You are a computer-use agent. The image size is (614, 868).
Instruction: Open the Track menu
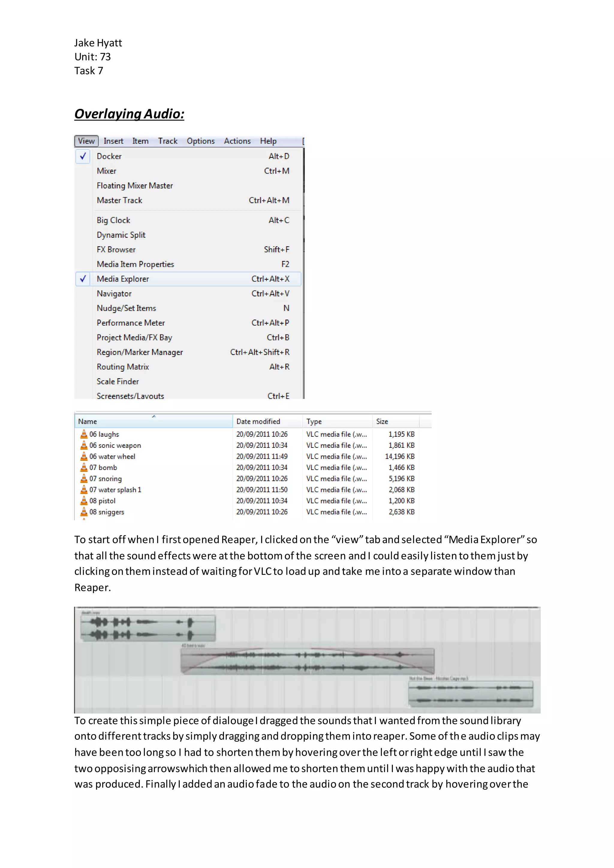[x=168, y=141]
